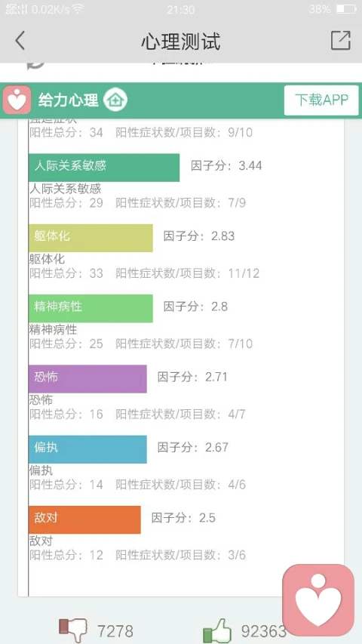Tap the 给力心理 brand title
This screenshot has width=362, height=644.
tap(69, 100)
